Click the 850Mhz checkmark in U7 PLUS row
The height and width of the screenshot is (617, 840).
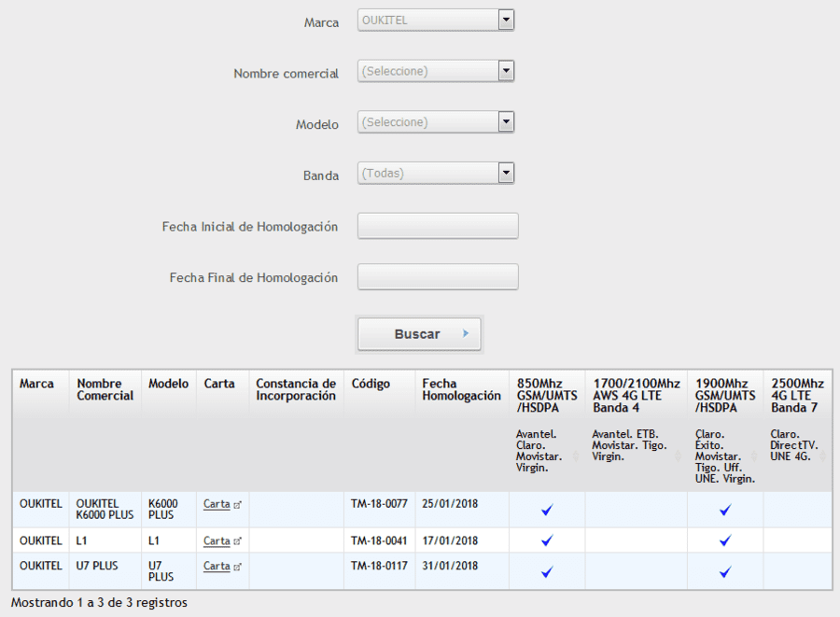coord(547,572)
